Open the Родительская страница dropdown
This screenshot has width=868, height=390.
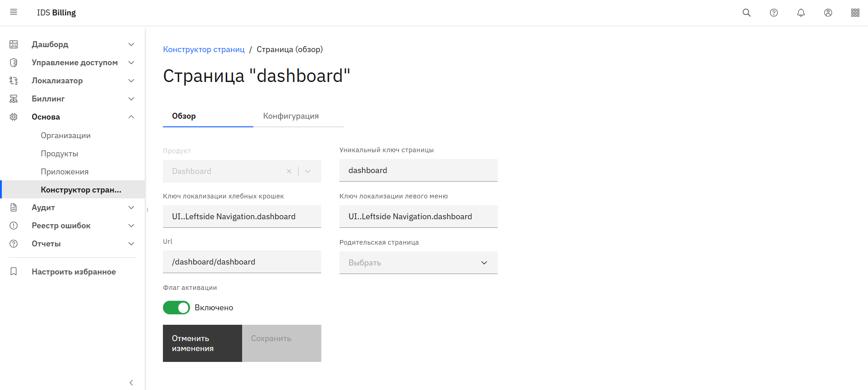418,263
